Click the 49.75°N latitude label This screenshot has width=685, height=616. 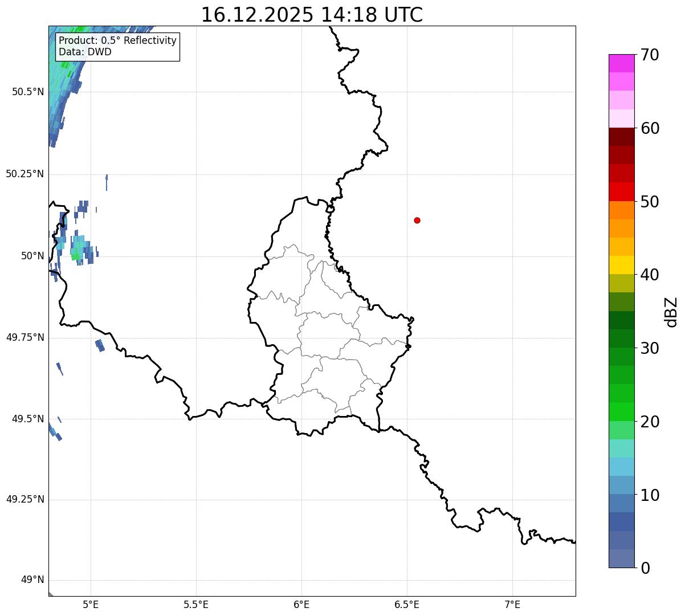[25, 337]
